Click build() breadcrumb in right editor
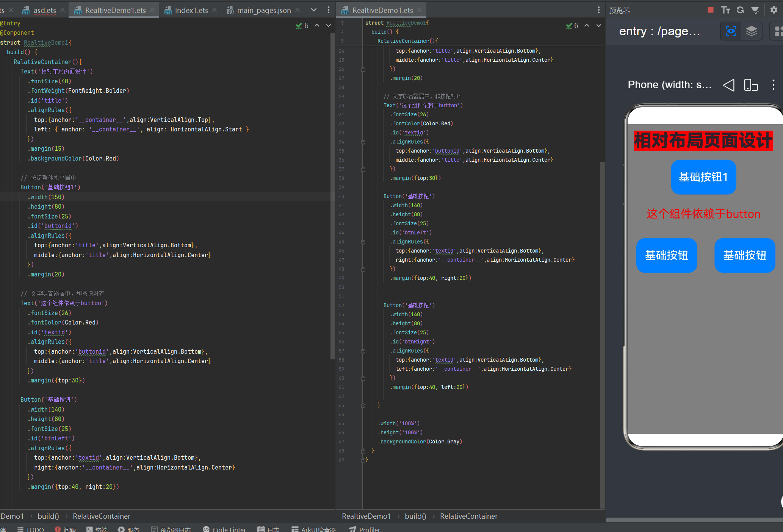This screenshot has width=783, height=532. [415, 516]
